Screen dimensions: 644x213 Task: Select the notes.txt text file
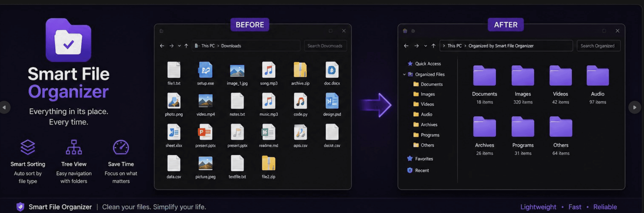237,101
